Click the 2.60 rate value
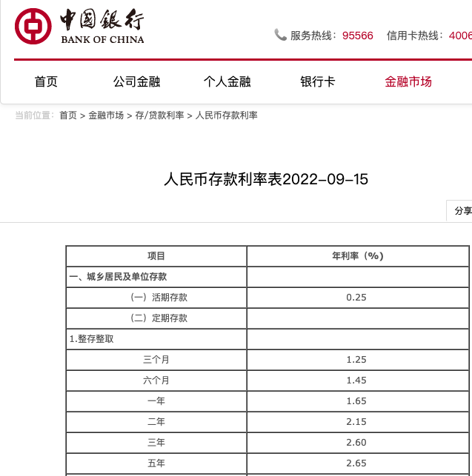 [x=356, y=443]
